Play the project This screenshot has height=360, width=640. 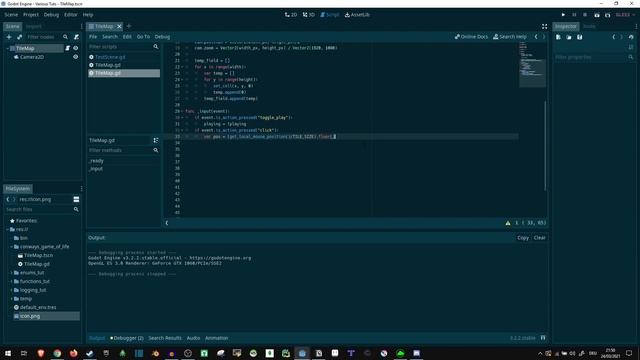563,15
